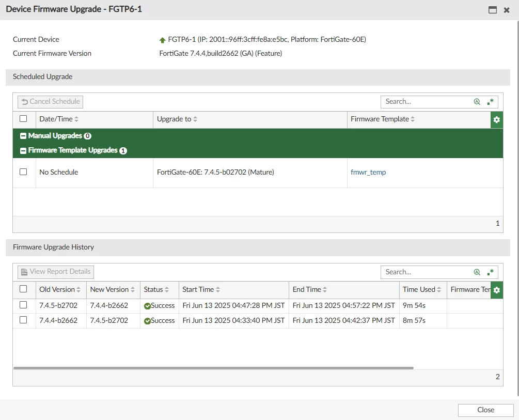Toggle regex search icon in Scheduled Upgrade search
The width and height of the screenshot is (519, 420).
coord(490,102)
